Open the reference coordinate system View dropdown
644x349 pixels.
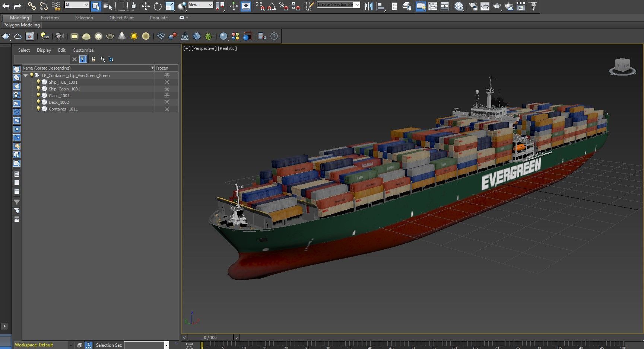200,5
